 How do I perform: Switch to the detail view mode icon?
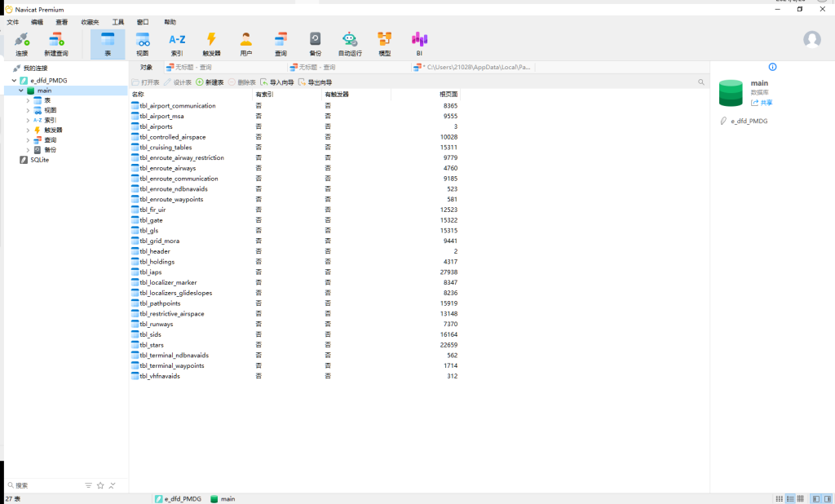tap(790, 498)
